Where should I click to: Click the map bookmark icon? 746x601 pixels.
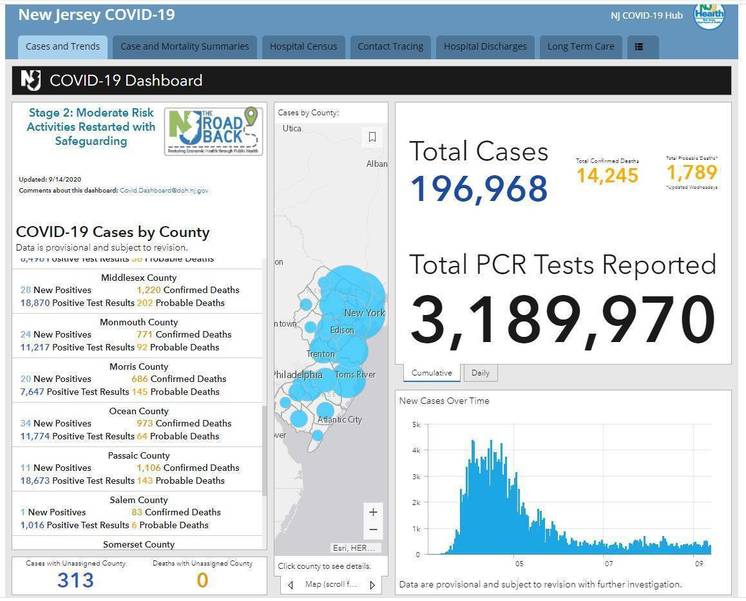pyautogui.click(x=372, y=137)
